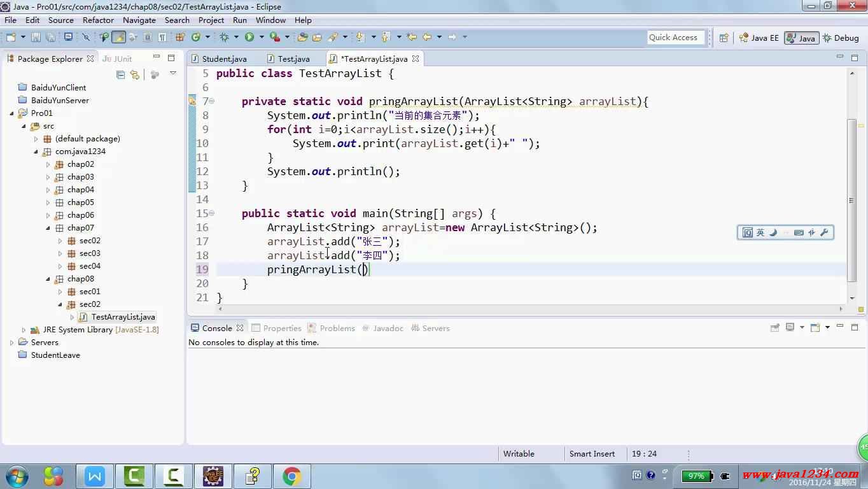Switch to the Student.java editor tab

coord(218,59)
